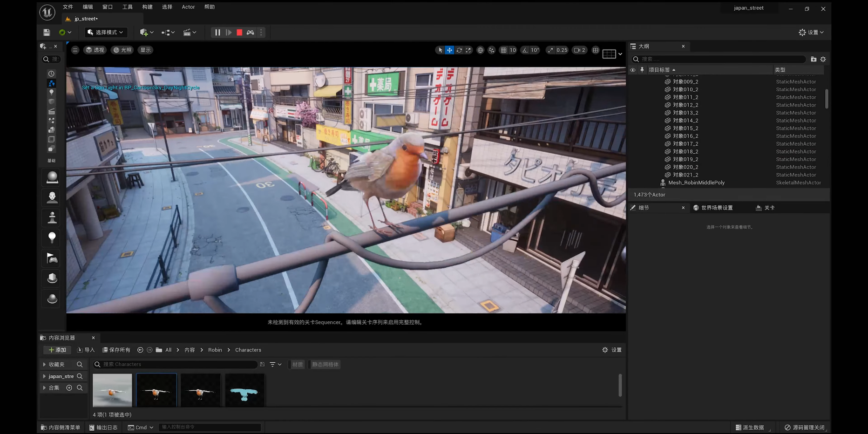Expand the 收藏夹 favorites section

pos(44,365)
